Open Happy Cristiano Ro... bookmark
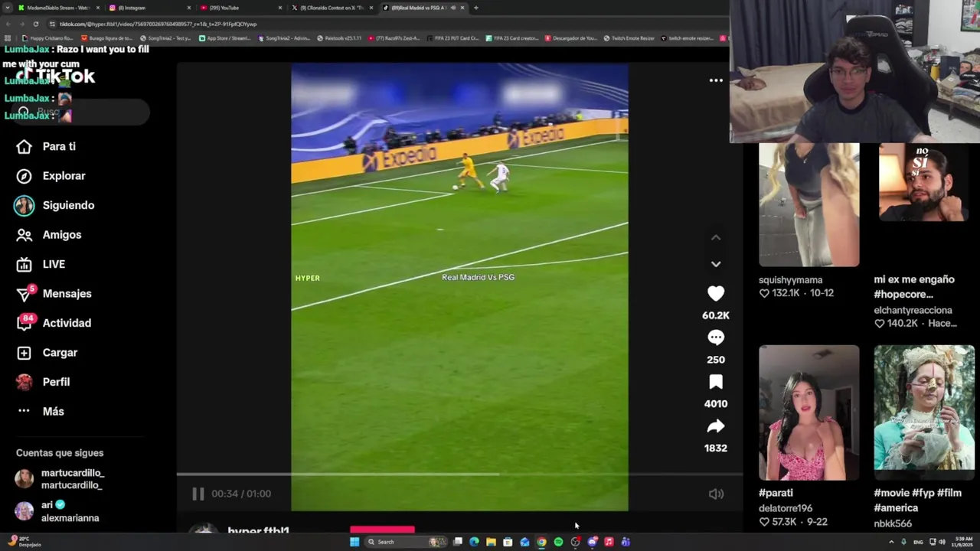980x551 pixels. point(47,37)
